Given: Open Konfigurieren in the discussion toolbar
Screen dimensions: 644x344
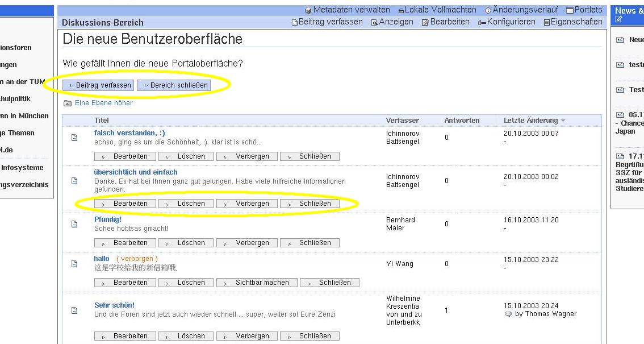Looking at the screenshot, I should pyautogui.click(x=507, y=22).
